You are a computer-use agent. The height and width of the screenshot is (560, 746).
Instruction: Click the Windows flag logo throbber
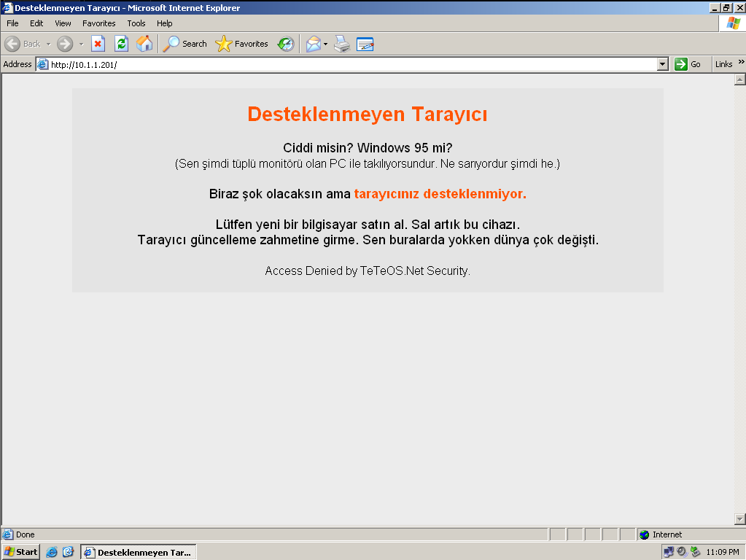pyautogui.click(x=733, y=23)
